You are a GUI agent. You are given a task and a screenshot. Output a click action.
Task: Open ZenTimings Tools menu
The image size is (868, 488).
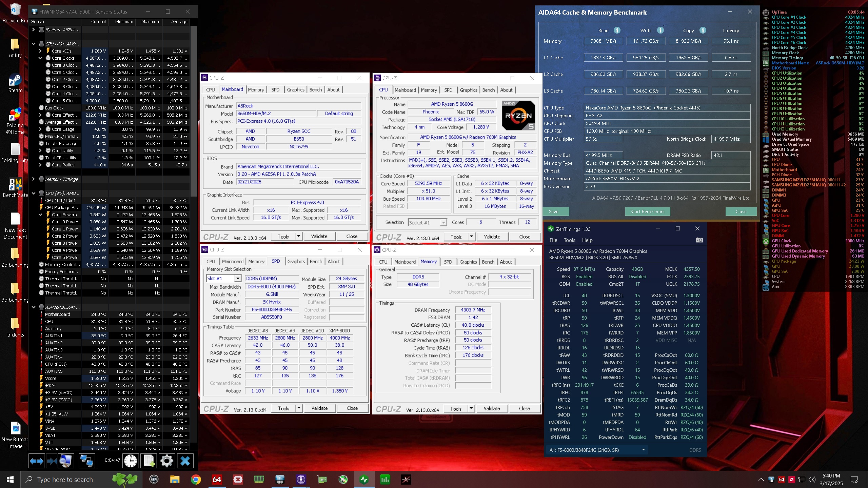(x=569, y=240)
